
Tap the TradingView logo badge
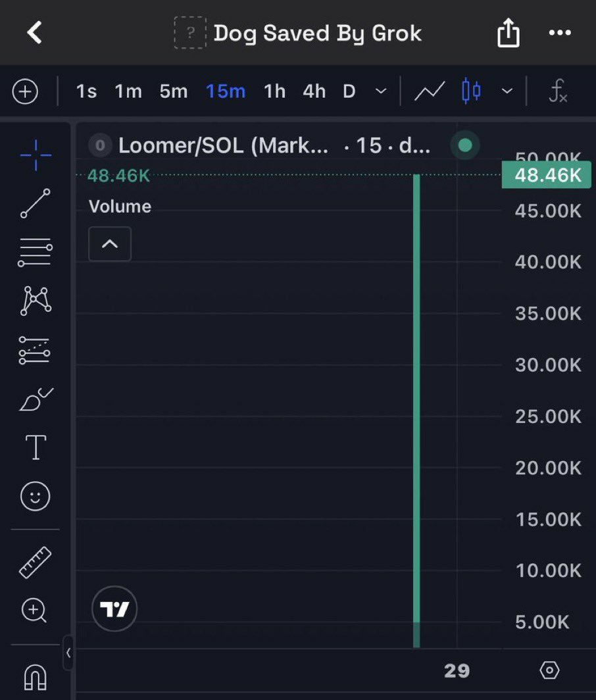tap(114, 609)
